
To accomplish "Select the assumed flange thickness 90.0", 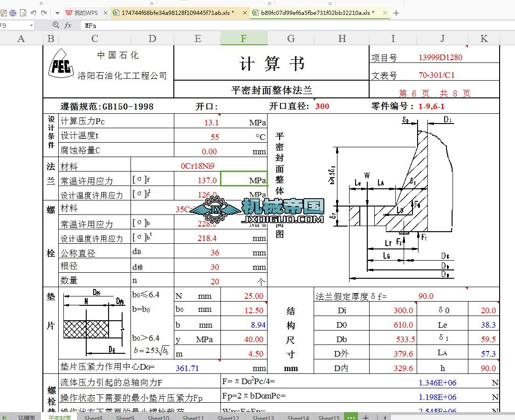I will coord(426,296).
